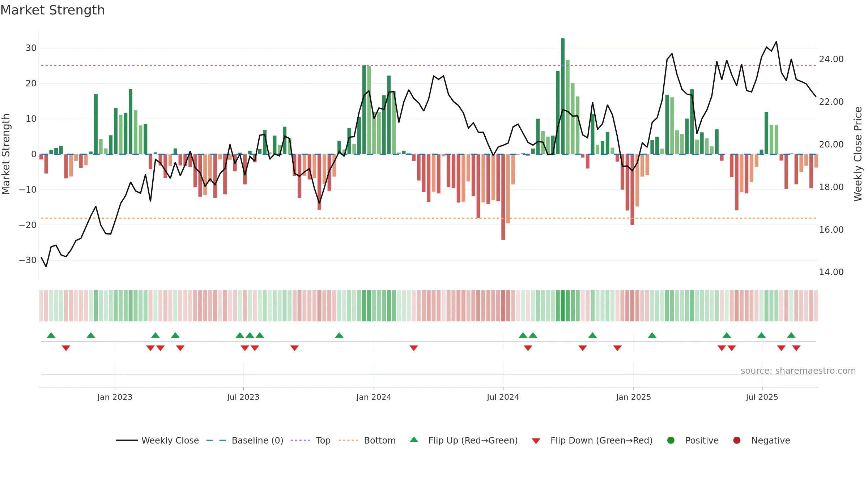
Task: Click the Jul 2024 axis label
Action: tap(503, 397)
